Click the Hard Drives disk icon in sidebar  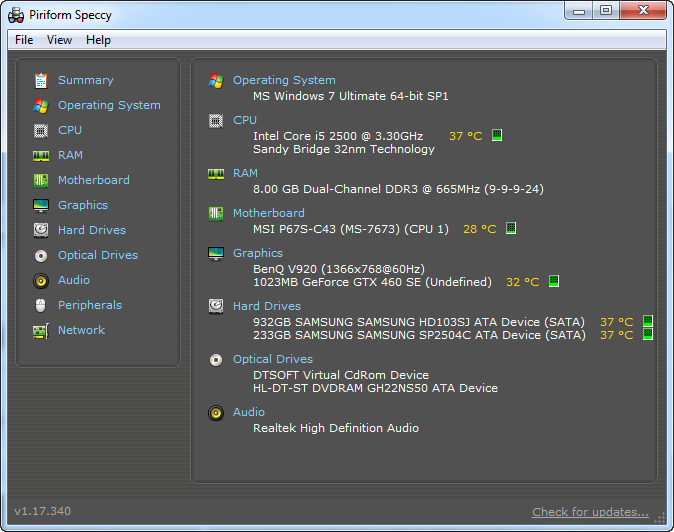pos(41,230)
